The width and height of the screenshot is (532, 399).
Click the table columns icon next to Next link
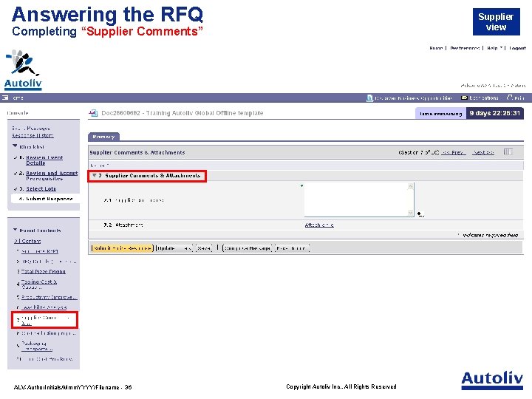[x=508, y=152]
